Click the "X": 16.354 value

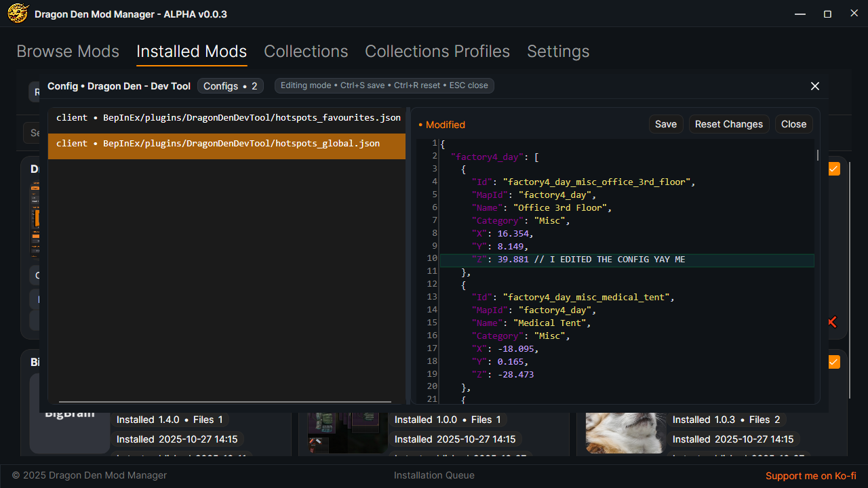tap(513, 234)
